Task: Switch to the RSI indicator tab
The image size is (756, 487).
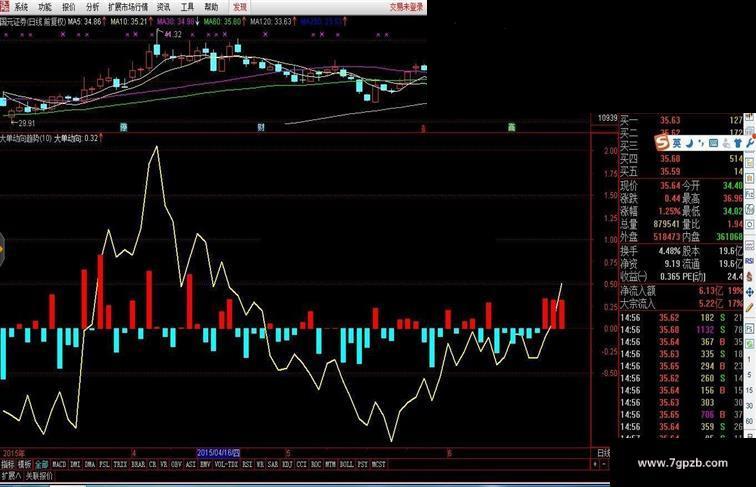Action: click(247, 464)
